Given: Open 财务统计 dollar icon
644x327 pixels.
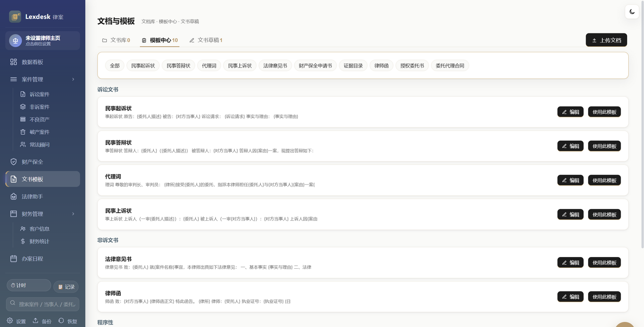Looking at the screenshot, I should [23, 241].
